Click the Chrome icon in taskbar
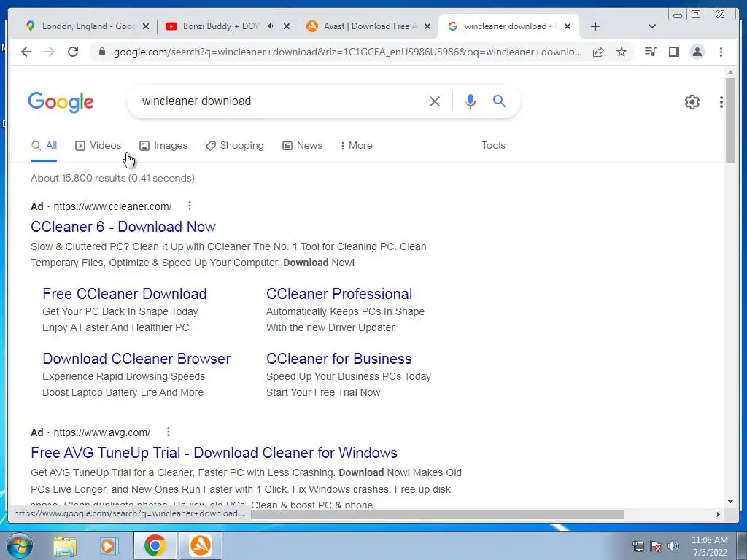The image size is (747, 560). click(x=155, y=545)
